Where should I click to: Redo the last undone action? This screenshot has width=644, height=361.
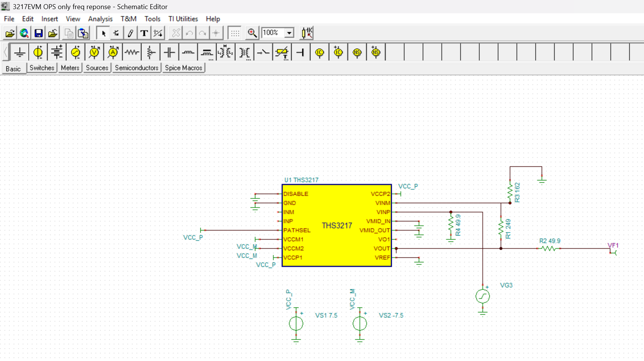[x=203, y=33]
